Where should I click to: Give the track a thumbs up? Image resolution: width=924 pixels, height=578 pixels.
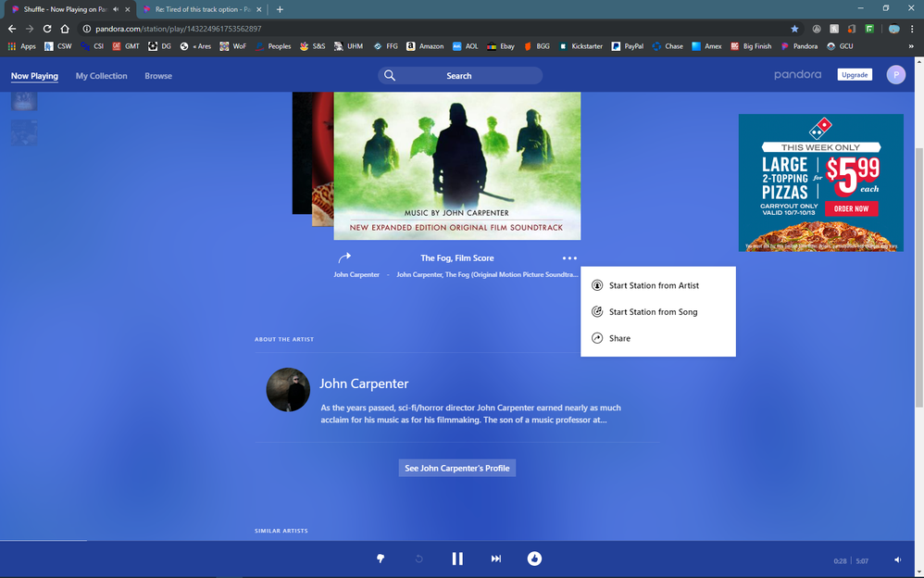534,559
